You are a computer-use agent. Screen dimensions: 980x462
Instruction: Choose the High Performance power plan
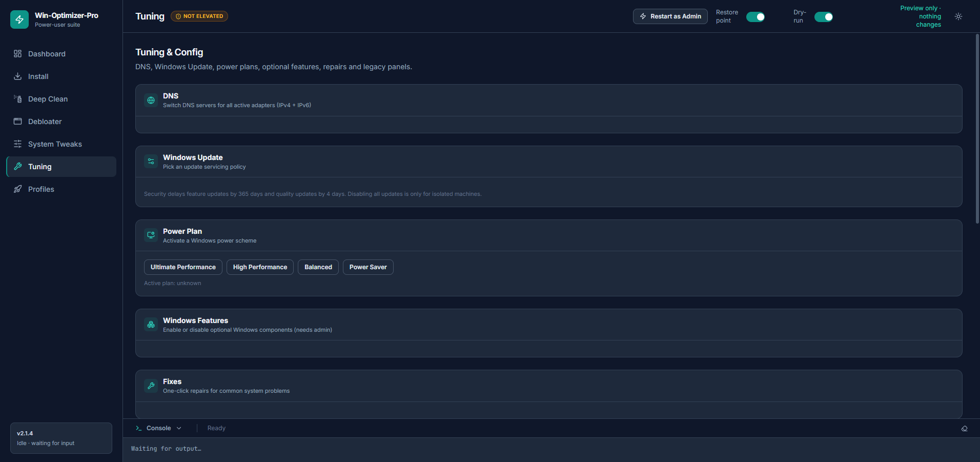point(260,267)
